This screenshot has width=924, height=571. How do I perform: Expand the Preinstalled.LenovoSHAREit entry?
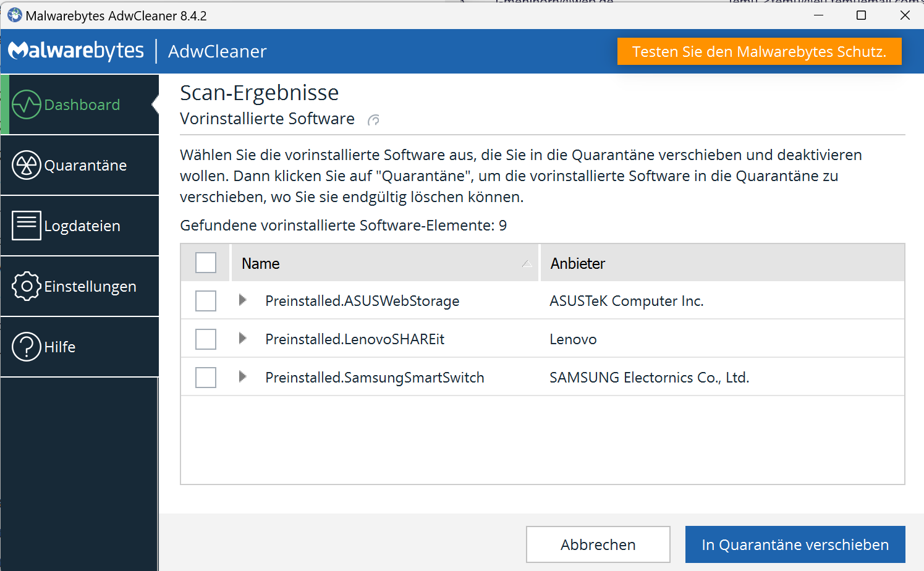pos(242,339)
